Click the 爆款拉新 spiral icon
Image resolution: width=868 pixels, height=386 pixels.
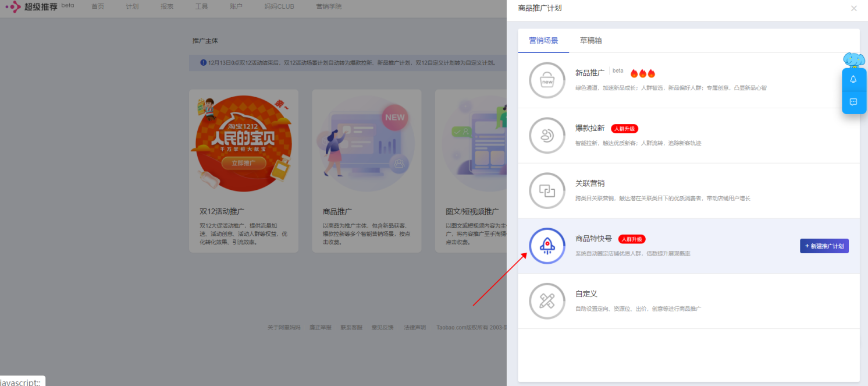click(x=547, y=135)
